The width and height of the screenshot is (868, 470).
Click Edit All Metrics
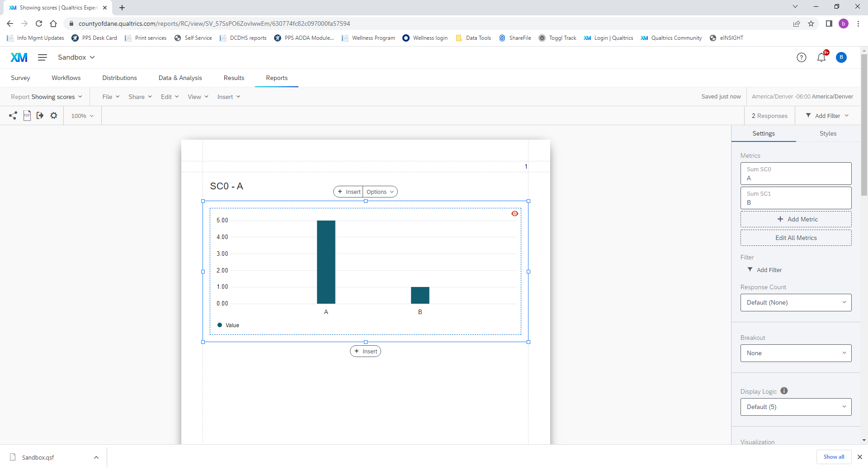(796, 238)
